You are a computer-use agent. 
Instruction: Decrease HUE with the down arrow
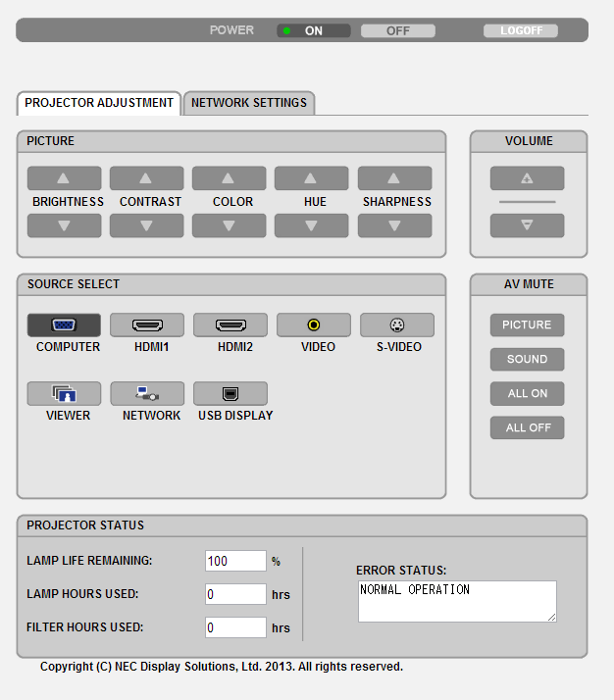311,225
